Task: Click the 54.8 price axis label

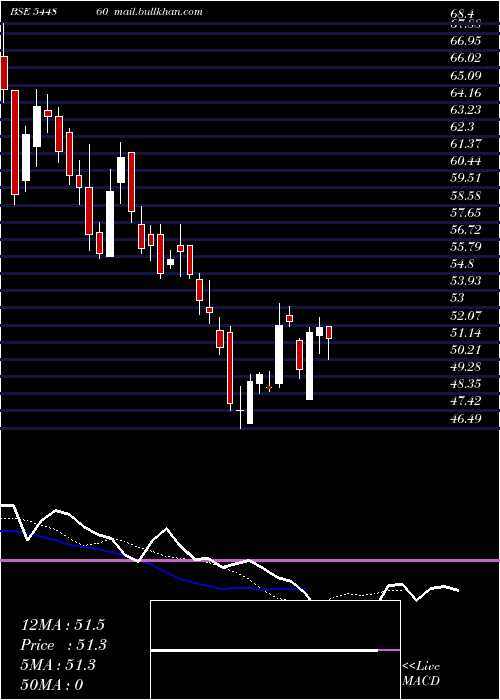Action: 462,264
